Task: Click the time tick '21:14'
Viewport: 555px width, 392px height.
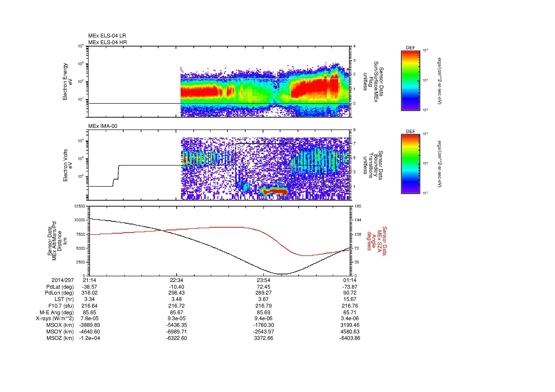Action: (x=90, y=280)
